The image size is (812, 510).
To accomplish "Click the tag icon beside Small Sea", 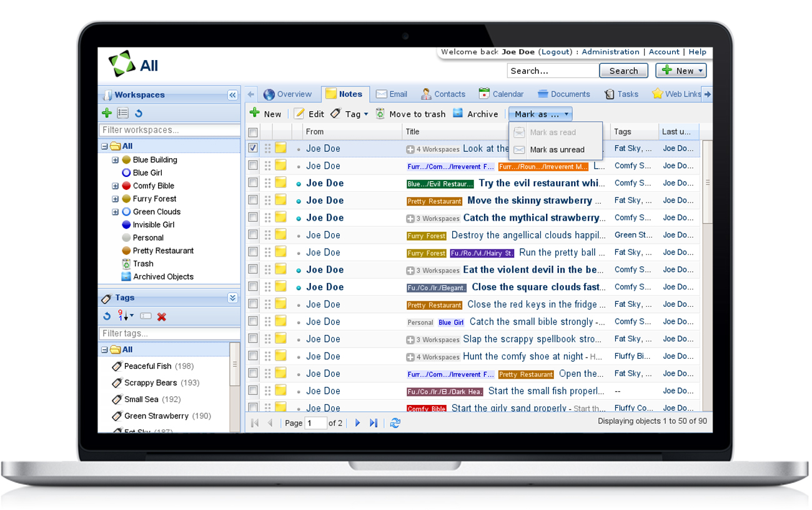I will [x=116, y=399].
